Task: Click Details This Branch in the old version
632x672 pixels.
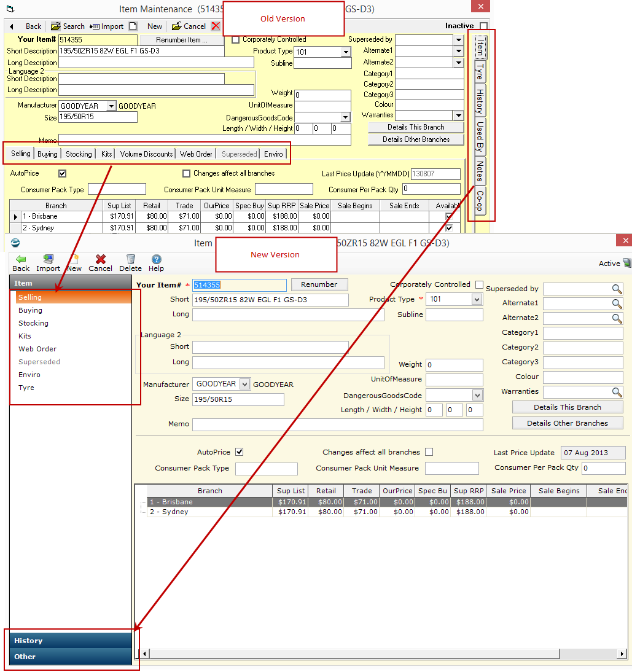Action: 416,127
